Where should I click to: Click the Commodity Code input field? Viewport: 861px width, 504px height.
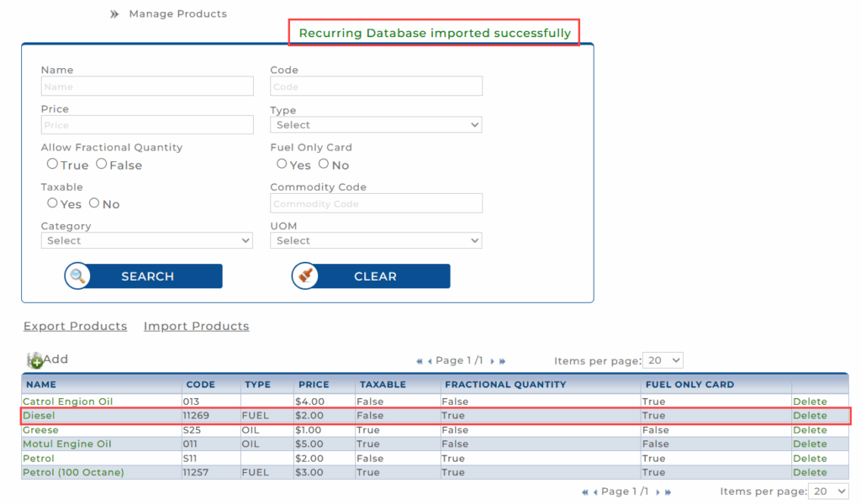point(376,204)
